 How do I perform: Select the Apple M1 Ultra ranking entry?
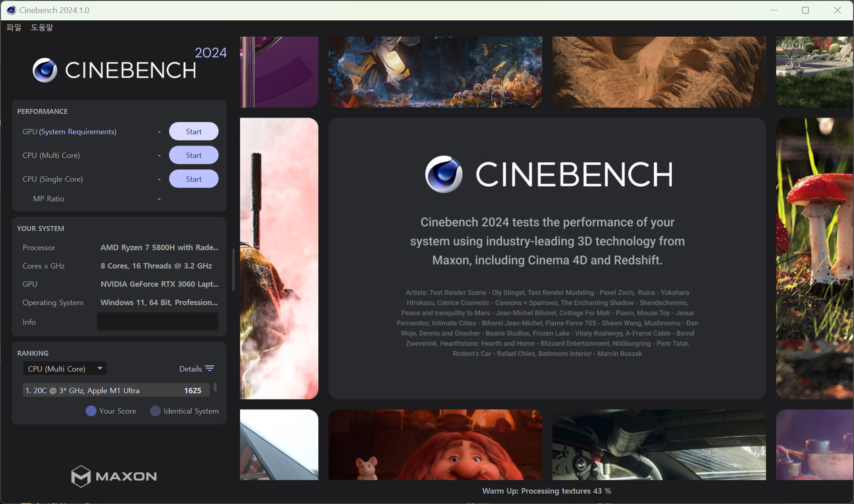[x=116, y=390]
